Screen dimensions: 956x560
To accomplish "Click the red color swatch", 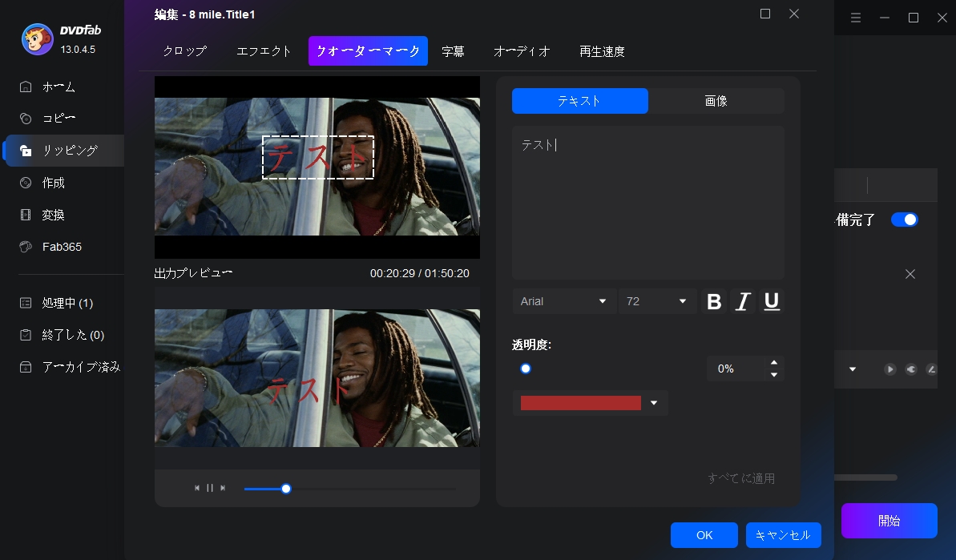I will click(x=580, y=403).
